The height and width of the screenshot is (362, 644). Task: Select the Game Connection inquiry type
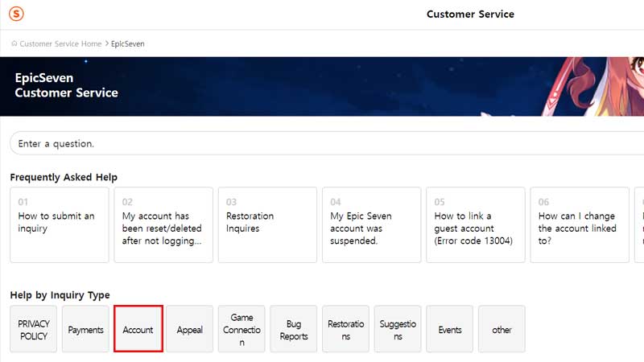(242, 329)
